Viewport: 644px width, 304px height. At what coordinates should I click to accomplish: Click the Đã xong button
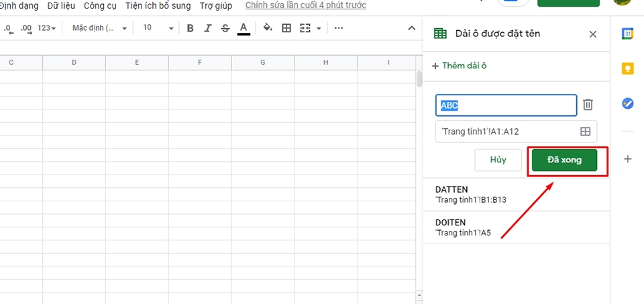(x=564, y=160)
